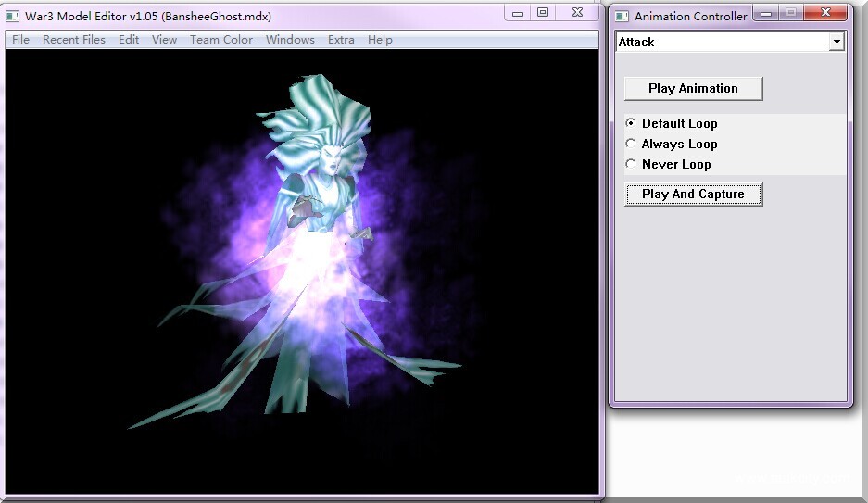The image size is (868, 503).
Task: Click the Animation Controller title bar icon
Action: pyautogui.click(x=622, y=17)
